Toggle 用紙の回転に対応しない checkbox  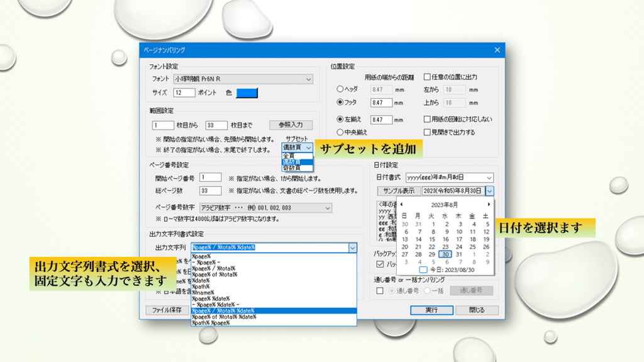pos(427,119)
